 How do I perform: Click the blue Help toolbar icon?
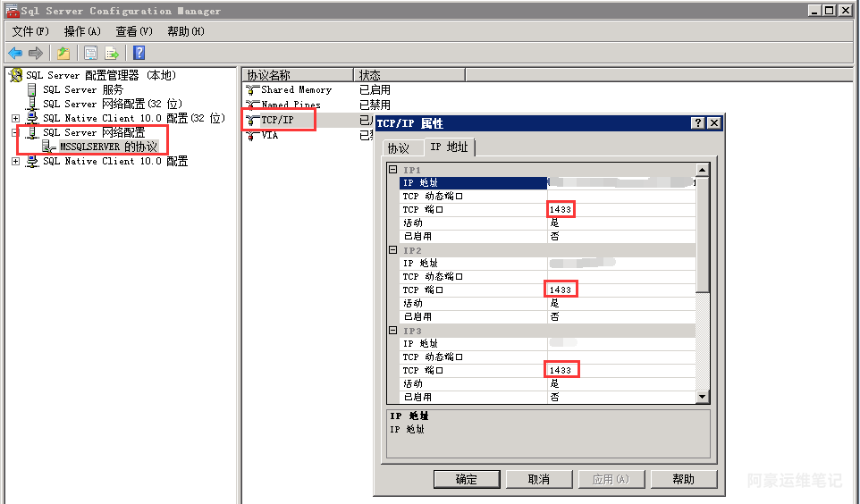(139, 53)
